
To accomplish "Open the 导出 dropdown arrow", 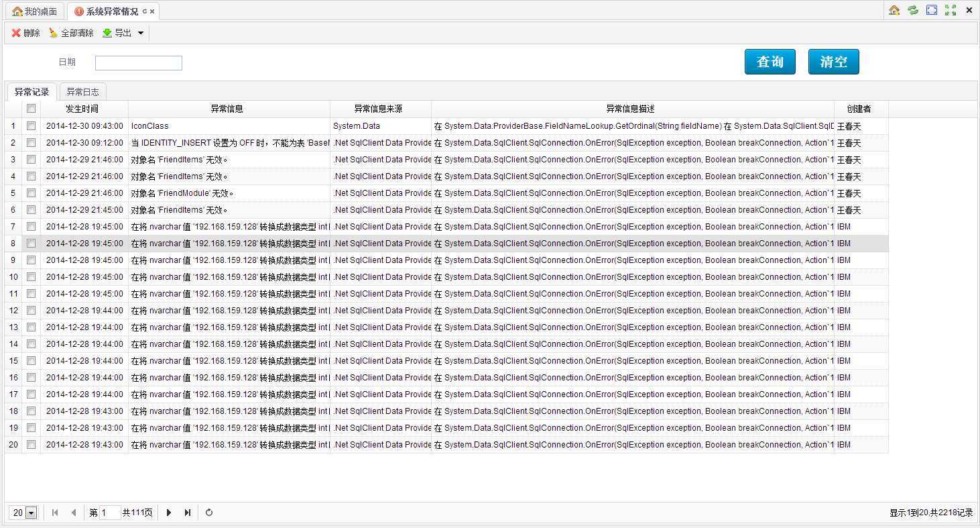I will coord(141,33).
